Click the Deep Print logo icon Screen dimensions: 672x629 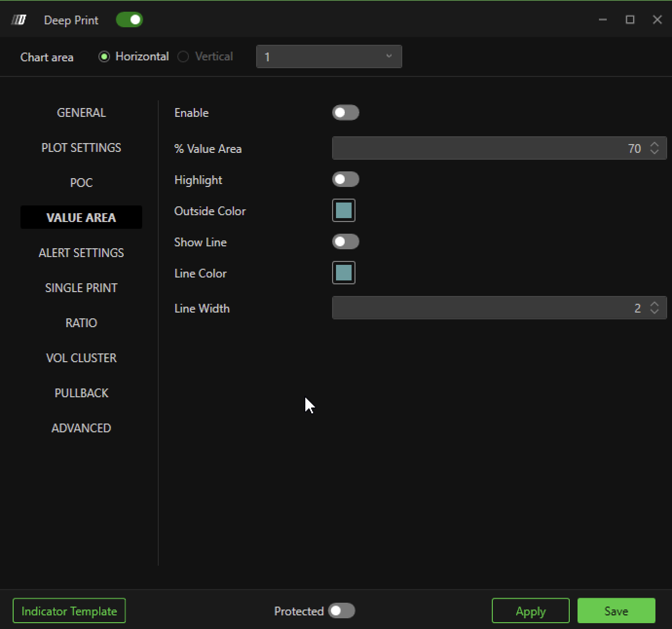pyautogui.click(x=19, y=20)
